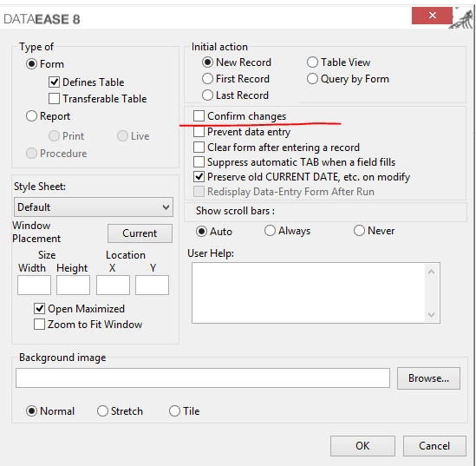Click the Browse... button for background image
476x466 pixels.
tap(428, 378)
